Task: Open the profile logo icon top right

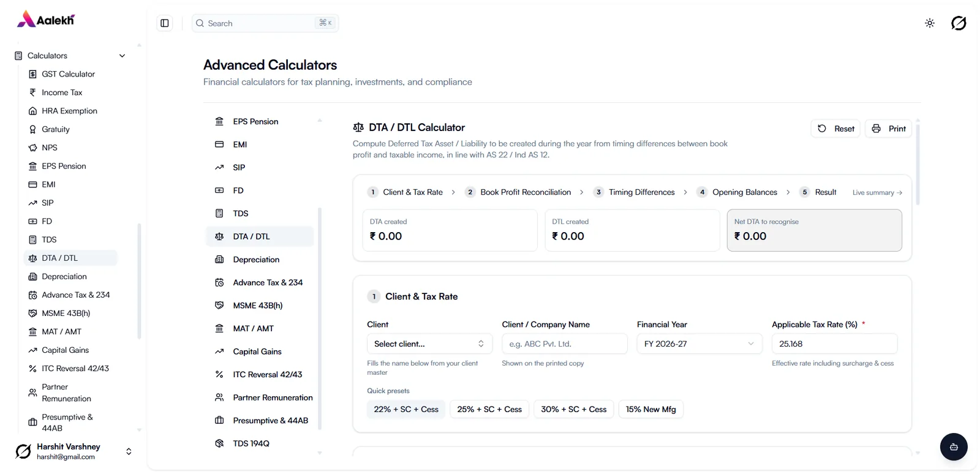Action: click(x=959, y=23)
